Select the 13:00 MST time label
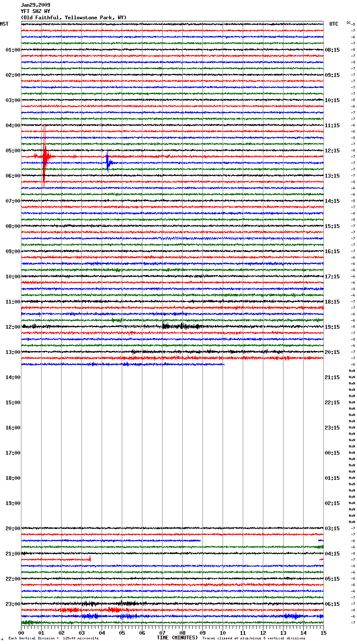The image size is (357, 644). pyautogui.click(x=13, y=352)
